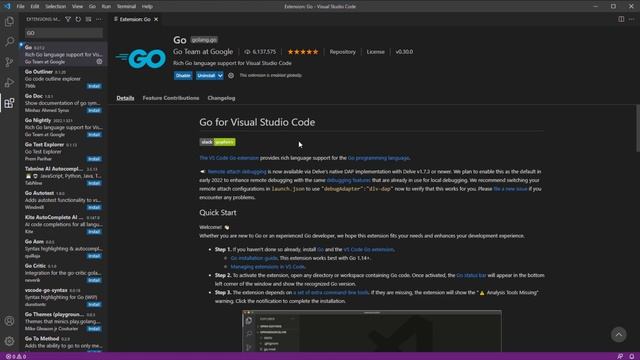
Task: Open the View menu
Action: point(77,7)
